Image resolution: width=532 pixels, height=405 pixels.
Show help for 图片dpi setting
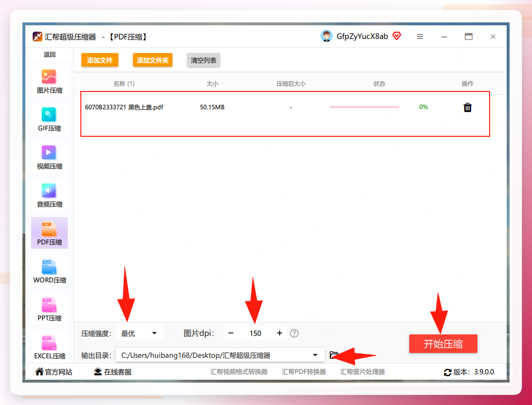tap(294, 333)
